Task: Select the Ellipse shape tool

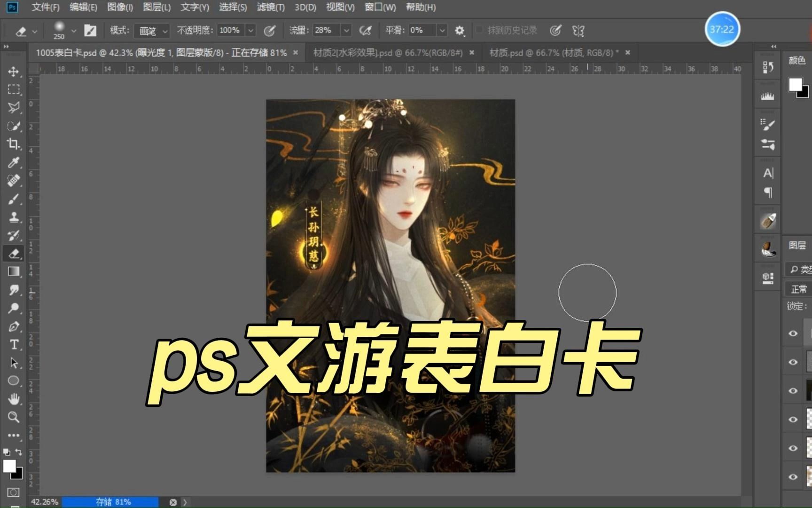Action: coord(13,381)
